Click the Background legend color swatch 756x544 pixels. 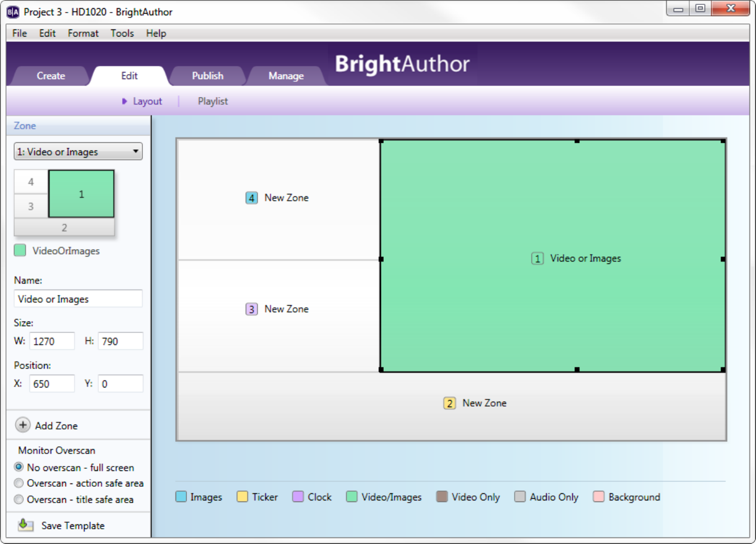click(599, 497)
